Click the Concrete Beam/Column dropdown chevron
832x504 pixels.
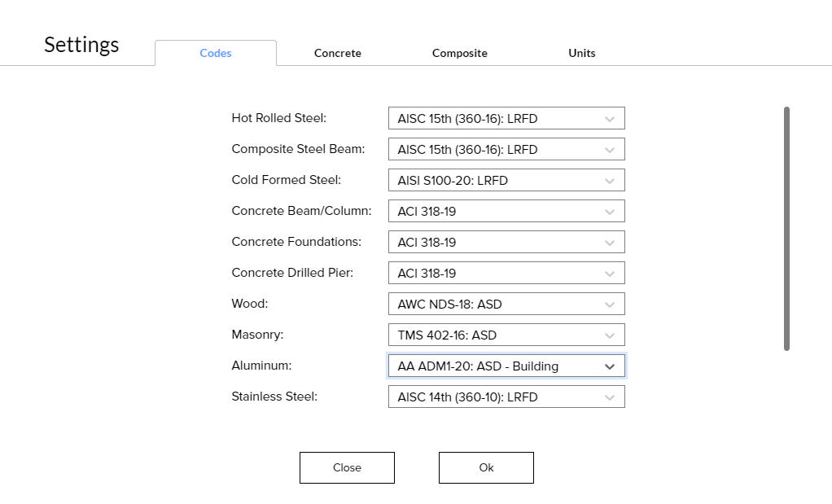[609, 212]
